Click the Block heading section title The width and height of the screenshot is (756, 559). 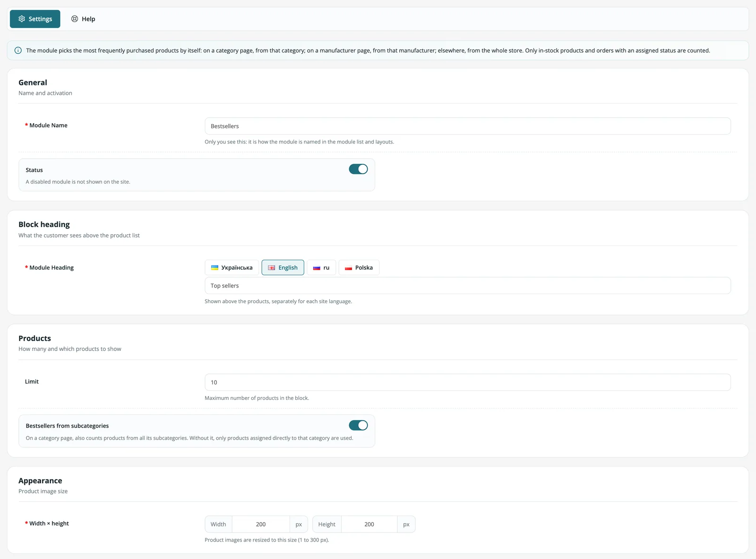point(44,225)
